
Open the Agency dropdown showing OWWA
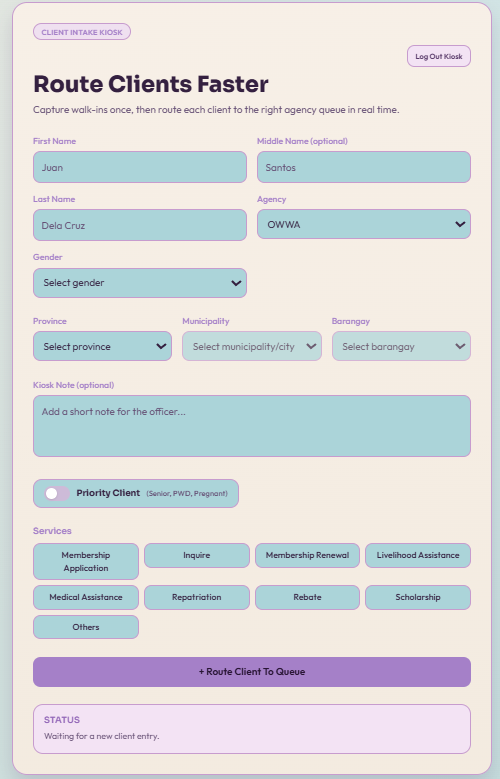click(363, 224)
